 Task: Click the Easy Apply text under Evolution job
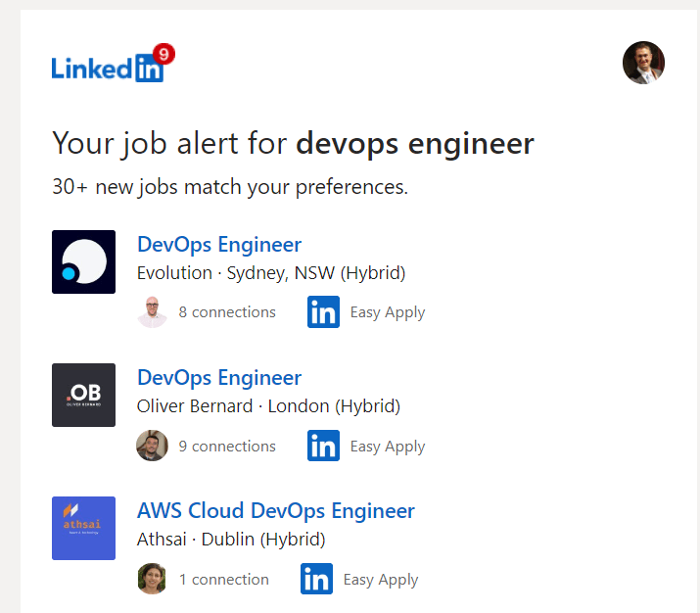tap(388, 312)
